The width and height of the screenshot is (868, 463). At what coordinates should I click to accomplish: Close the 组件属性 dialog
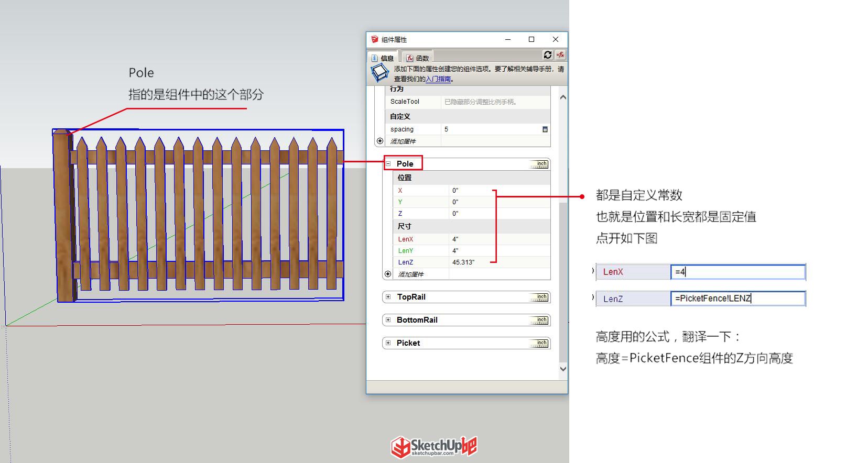coord(556,39)
